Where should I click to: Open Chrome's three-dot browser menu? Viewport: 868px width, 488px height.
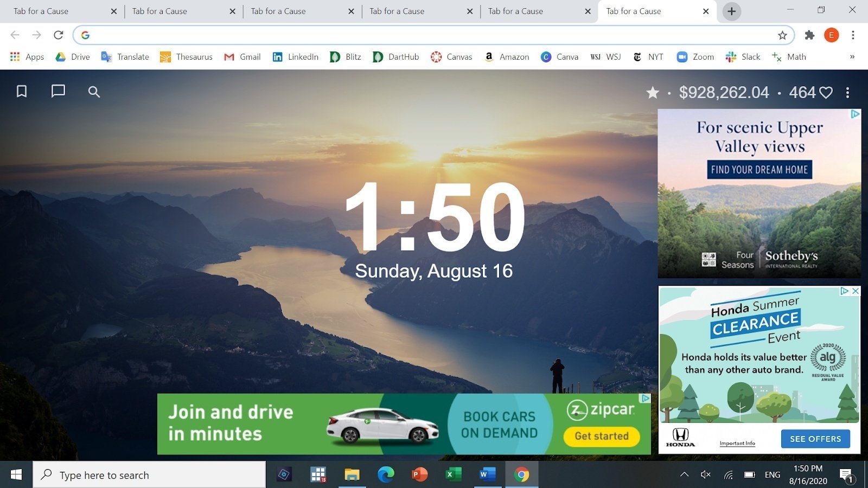click(x=852, y=35)
